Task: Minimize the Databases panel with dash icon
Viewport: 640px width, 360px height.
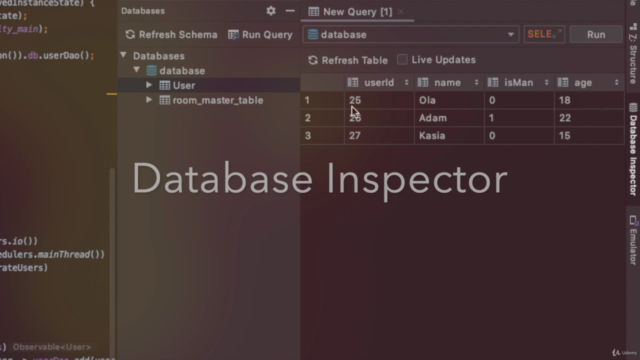Action: (290, 11)
